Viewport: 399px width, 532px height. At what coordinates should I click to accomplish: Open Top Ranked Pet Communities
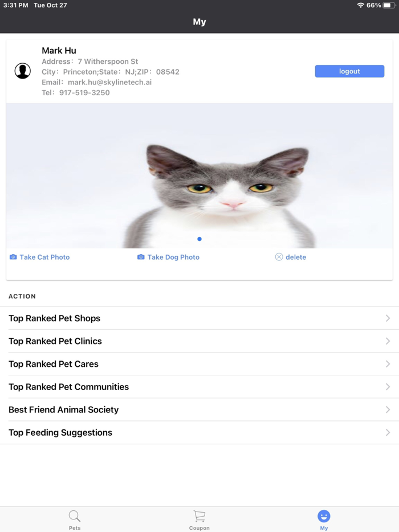click(x=199, y=387)
